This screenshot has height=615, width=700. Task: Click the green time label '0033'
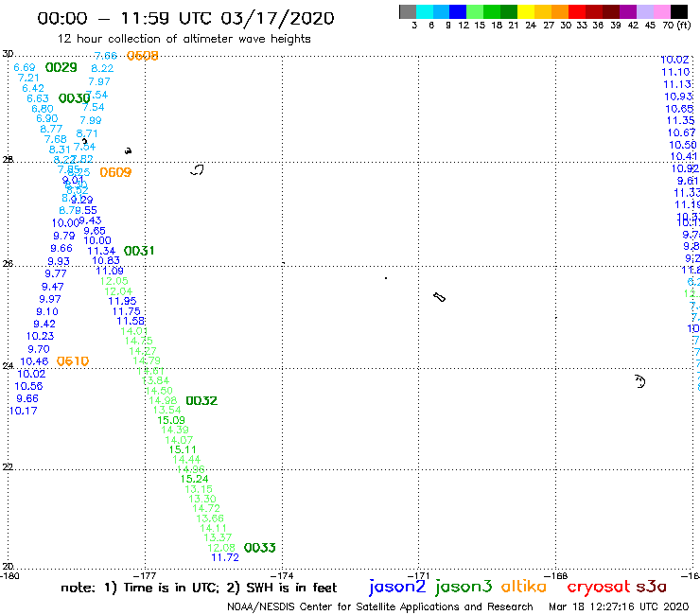click(260, 548)
